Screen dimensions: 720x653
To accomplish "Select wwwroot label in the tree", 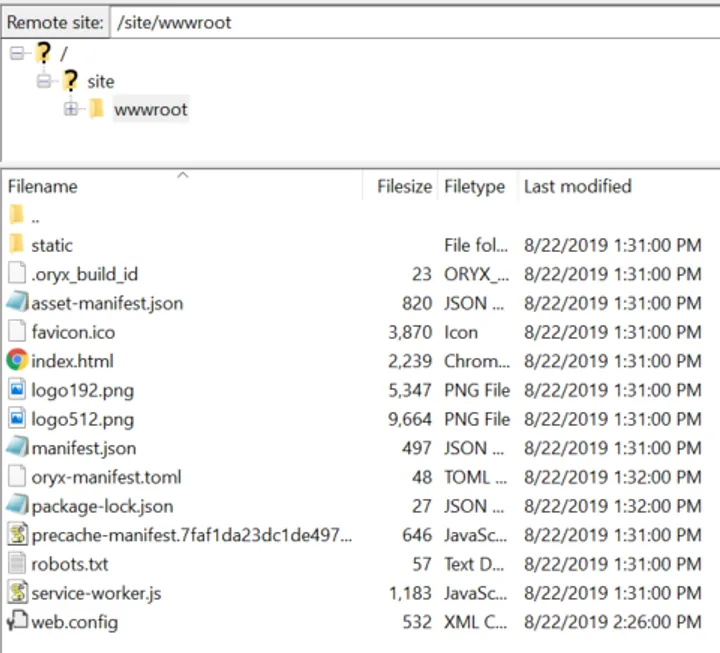I will 151,109.
